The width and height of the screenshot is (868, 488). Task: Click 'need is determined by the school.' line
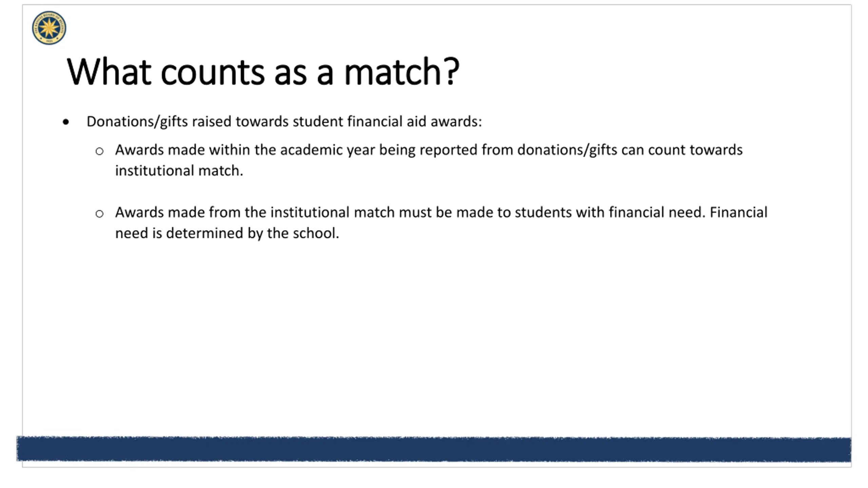[x=227, y=233]
